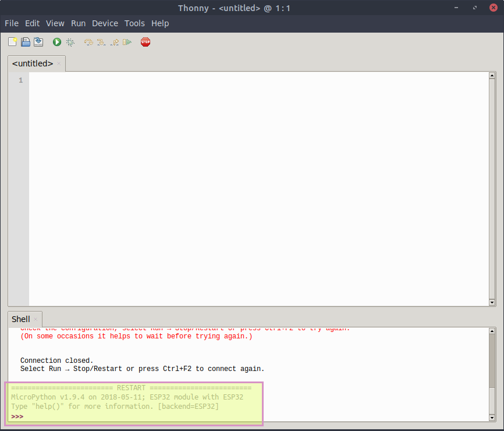Click the "Connection closed." shell text
Screen dimensions: 504x431
pos(56,361)
